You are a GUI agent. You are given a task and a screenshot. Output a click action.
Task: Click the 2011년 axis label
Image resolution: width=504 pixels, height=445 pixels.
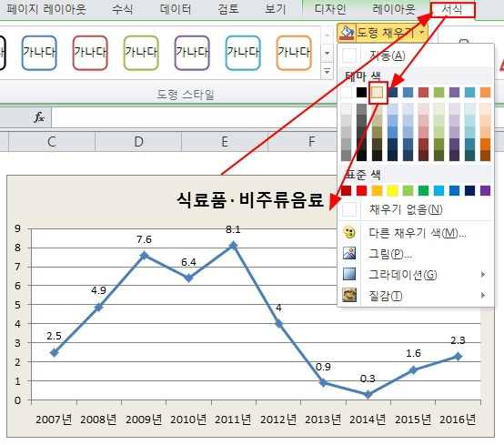pos(233,420)
